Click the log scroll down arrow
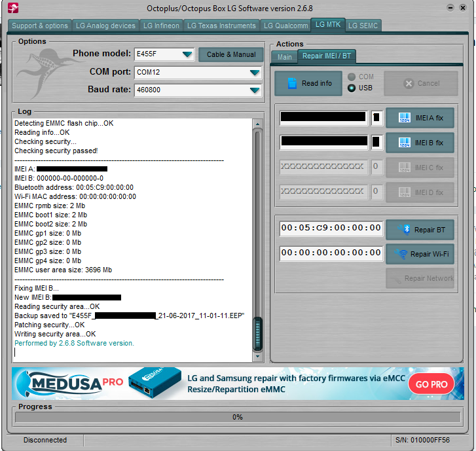This screenshot has width=476, height=451. coord(257,356)
